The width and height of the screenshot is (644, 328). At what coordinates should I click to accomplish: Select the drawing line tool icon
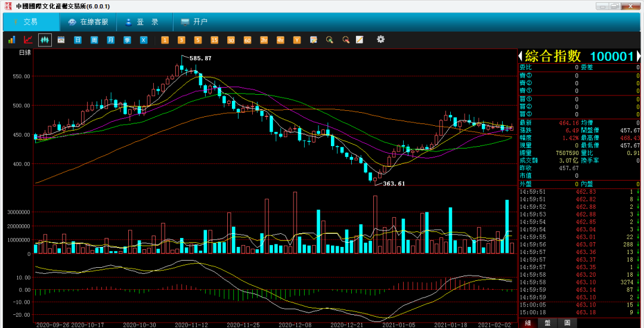click(360, 40)
